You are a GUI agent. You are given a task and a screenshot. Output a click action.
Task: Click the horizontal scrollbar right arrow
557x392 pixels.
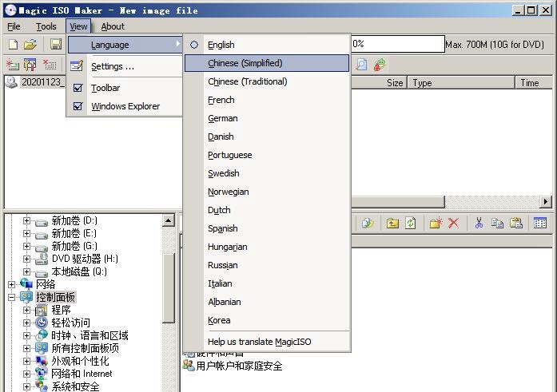[546, 202]
